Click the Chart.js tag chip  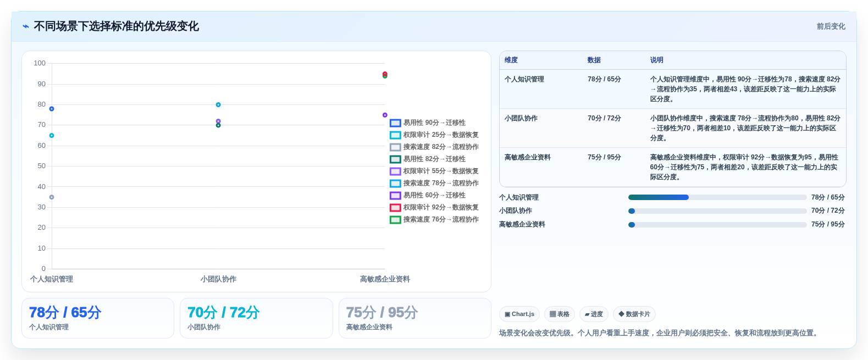pos(519,314)
